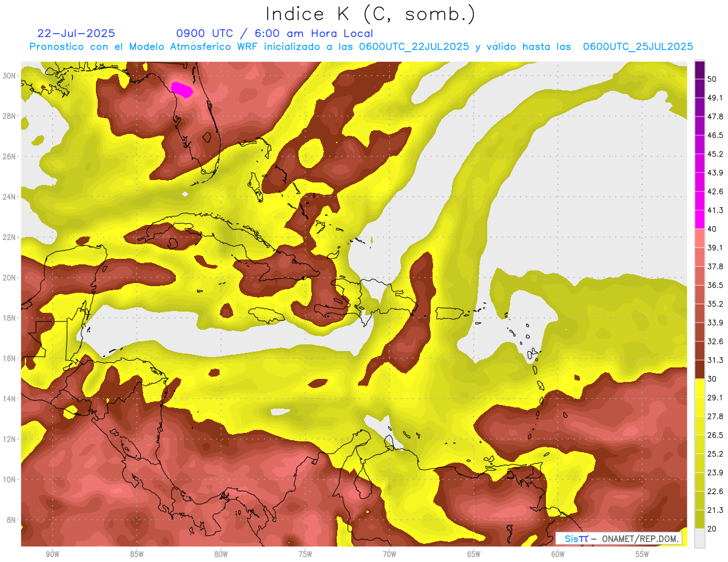Screen dimensions: 728x562
Task: Click the "75W" longitude label
Action: tap(305, 555)
